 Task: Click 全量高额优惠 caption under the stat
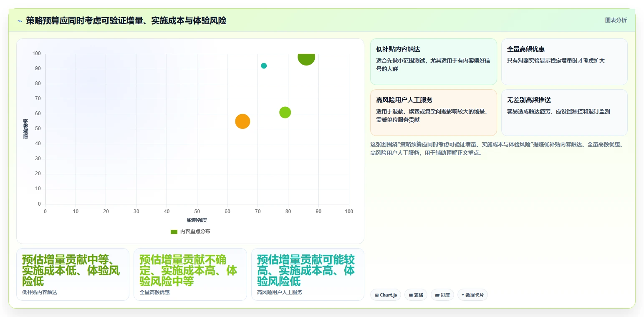coord(154,292)
